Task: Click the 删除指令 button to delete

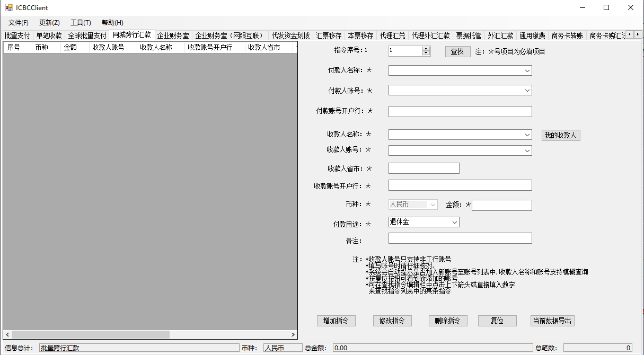Action: click(x=447, y=321)
